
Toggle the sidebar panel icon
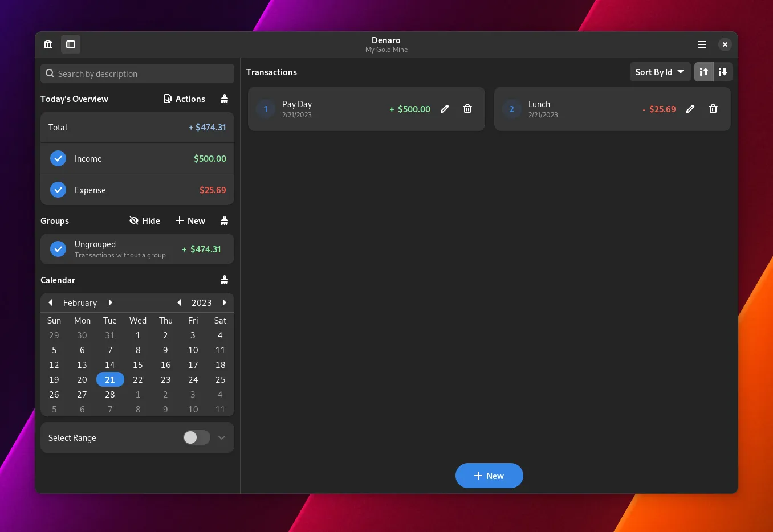71,44
